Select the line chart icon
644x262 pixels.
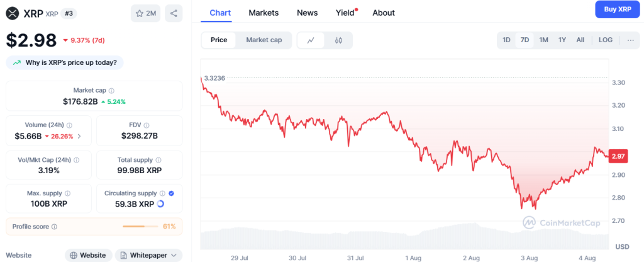311,40
